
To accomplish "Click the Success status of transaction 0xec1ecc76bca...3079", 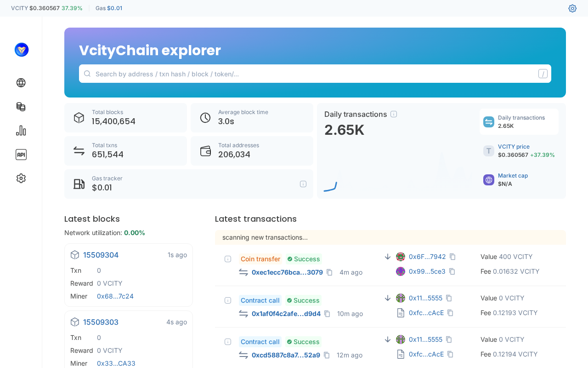I will pos(304,259).
